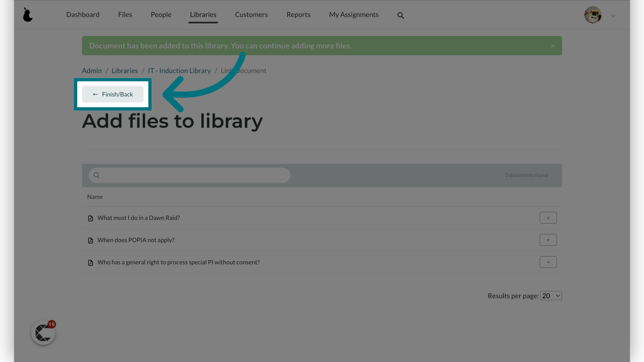Screen dimensions: 644x362
Task: Click the + icon for special PI document
Action: [548, 262]
